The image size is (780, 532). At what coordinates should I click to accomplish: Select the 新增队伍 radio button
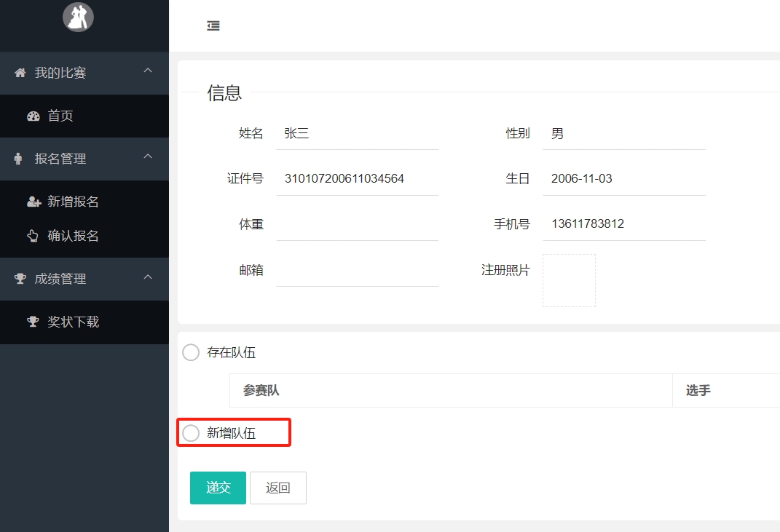(x=191, y=433)
